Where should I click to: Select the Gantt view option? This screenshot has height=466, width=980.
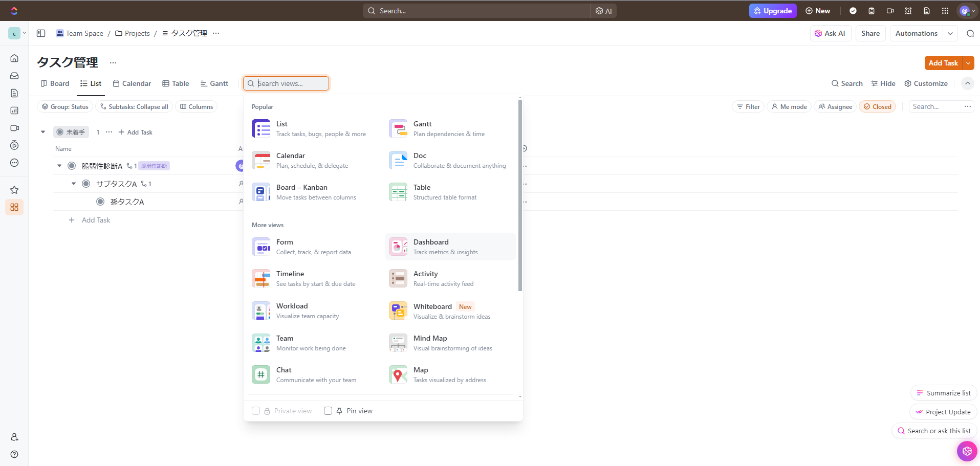450,129
